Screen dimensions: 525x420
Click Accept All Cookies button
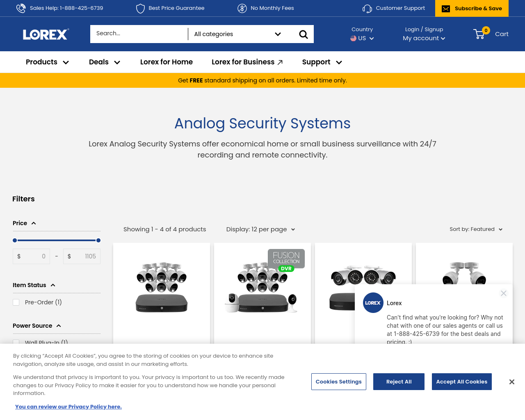pos(462,381)
